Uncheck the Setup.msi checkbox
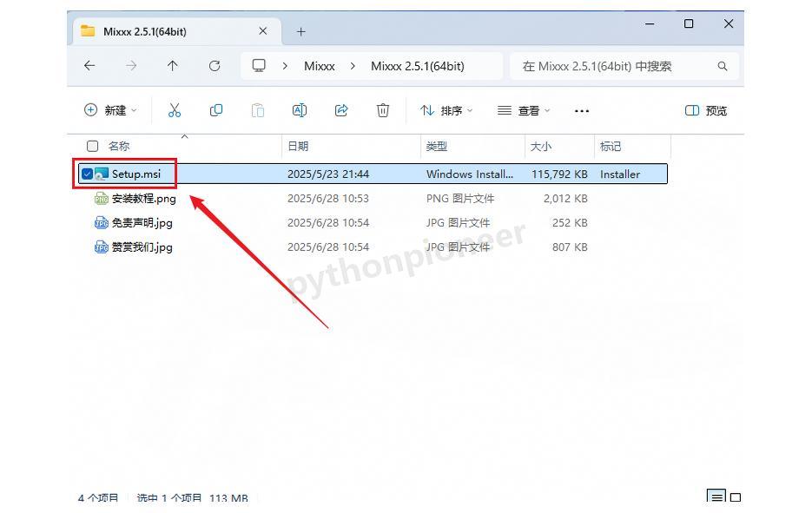Screen dimensions: 812x513 click(x=87, y=174)
